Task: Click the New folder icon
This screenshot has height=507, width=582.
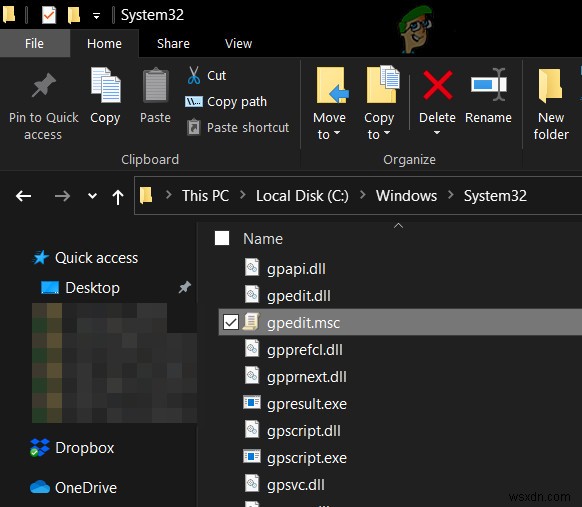Action: [550, 85]
